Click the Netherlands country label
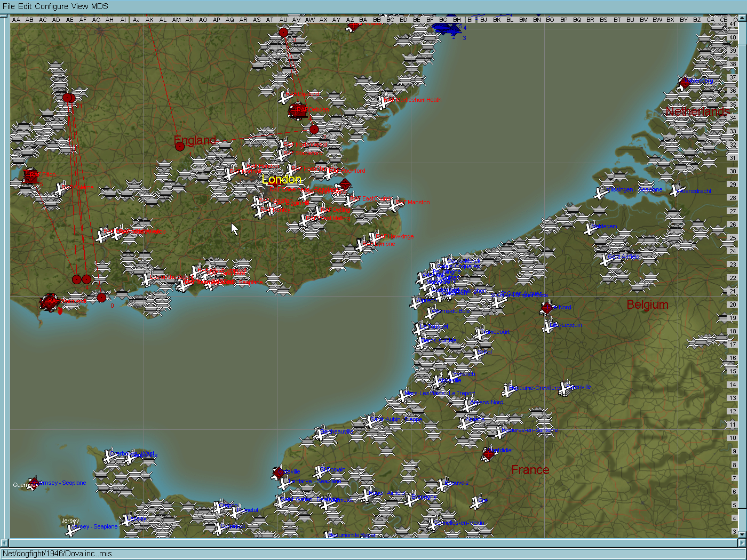Viewport: 747px width, 560px height. [697, 111]
